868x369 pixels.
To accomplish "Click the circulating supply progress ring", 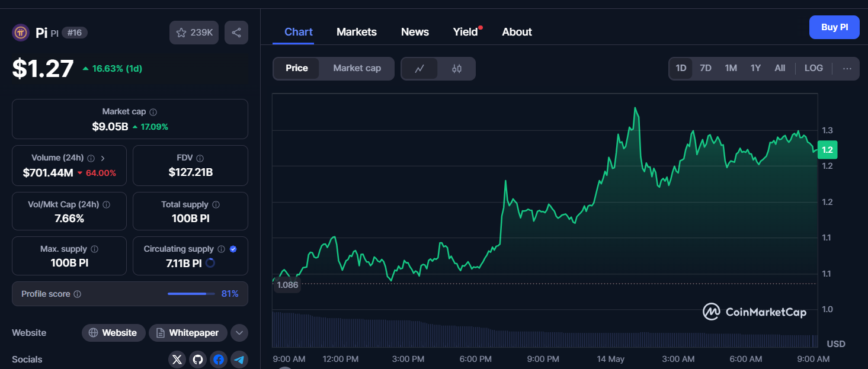I will [210, 263].
